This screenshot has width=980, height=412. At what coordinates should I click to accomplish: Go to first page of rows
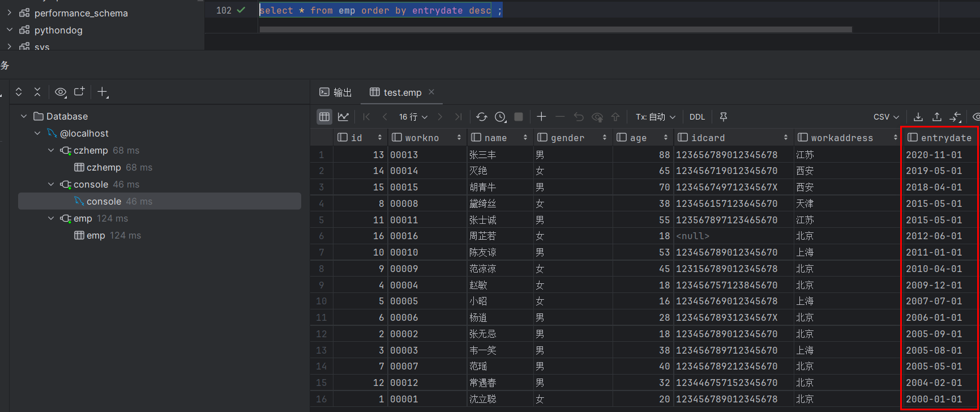pos(366,117)
